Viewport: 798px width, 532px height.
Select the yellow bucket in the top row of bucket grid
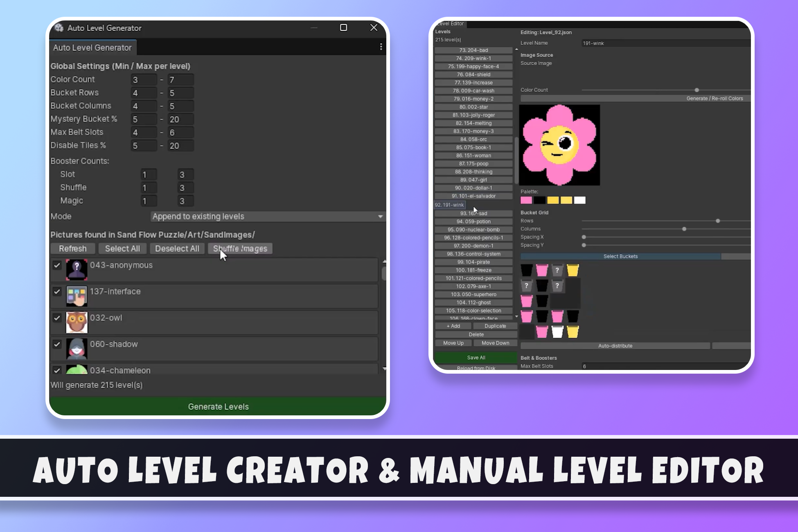(x=573, y=271)
